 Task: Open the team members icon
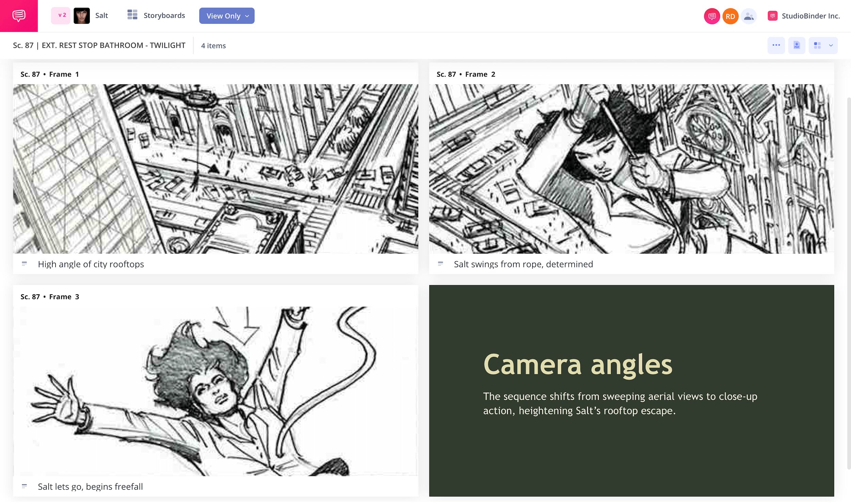click(x=749, y=16)
